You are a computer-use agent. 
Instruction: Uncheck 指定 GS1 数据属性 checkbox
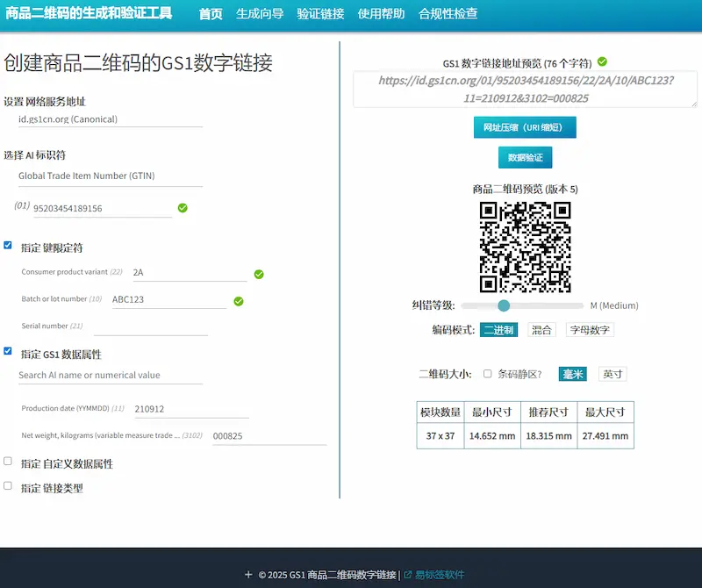click(x=8, y=351)
